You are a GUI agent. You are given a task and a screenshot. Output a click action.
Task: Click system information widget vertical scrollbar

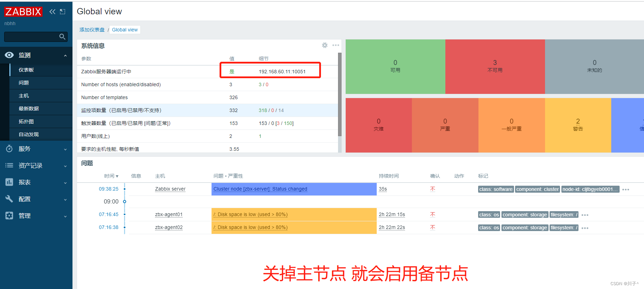(339, 94)
